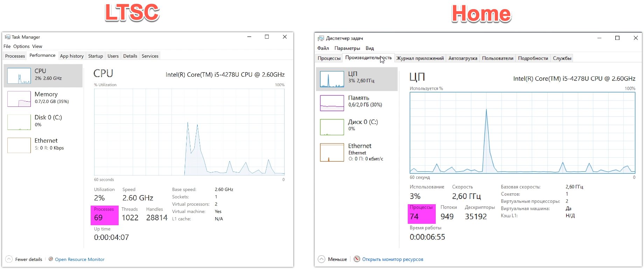Switch to the Services tab
644x269 pixels.
coord(150,56)
